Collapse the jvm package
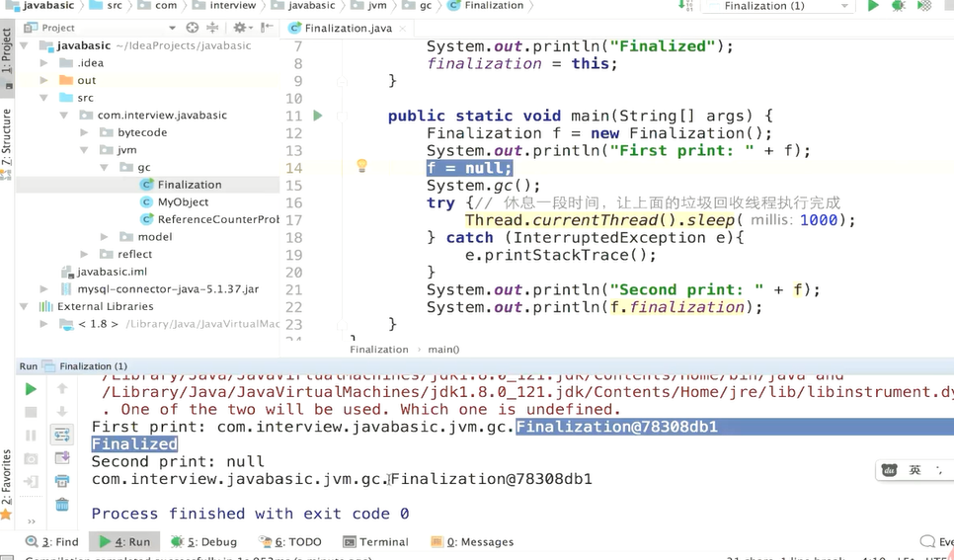The image size is (954, 560). coord(84,150)
